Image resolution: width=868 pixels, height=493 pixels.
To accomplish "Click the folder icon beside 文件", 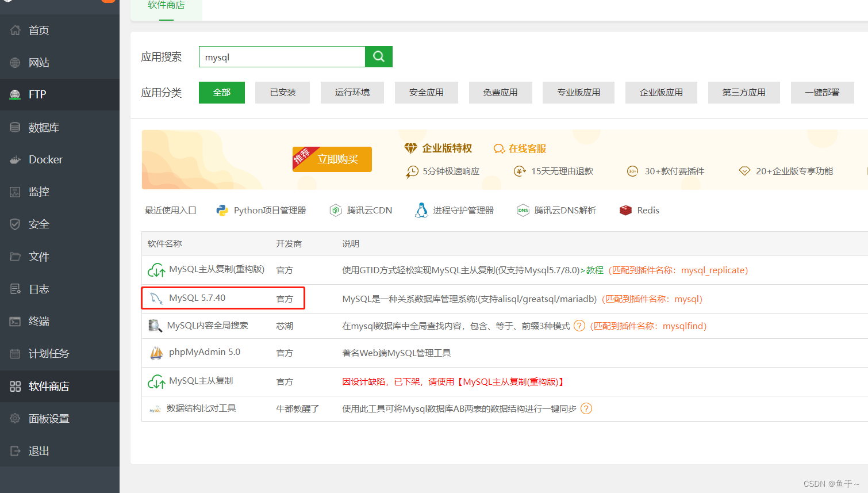I will point(15,256).
